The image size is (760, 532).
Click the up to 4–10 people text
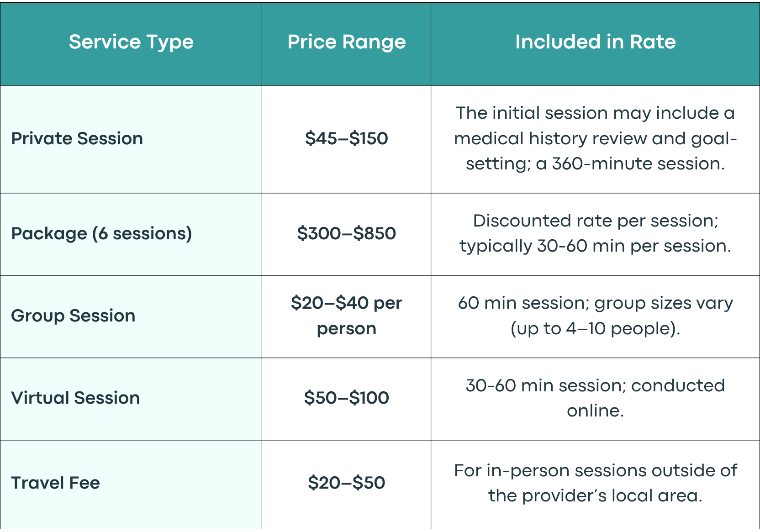click(x=595, y=328)
